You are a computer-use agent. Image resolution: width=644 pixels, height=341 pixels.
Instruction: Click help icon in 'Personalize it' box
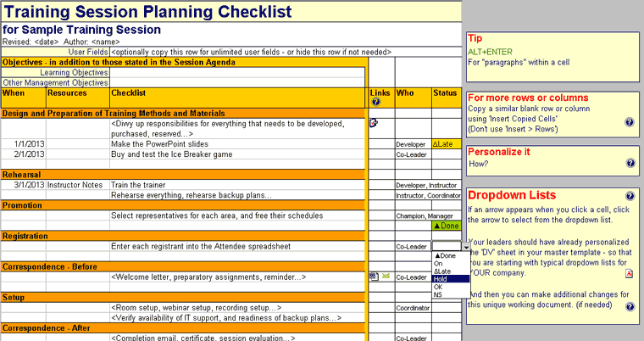click(x=630, y=163)
